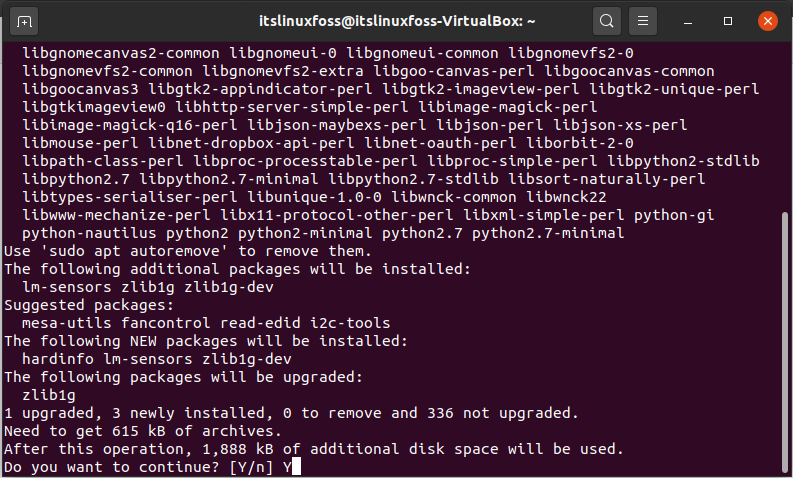Open a new terminal tab
Image resolution: width=793 pixels, height=478 pixels.
click(24, 22)
